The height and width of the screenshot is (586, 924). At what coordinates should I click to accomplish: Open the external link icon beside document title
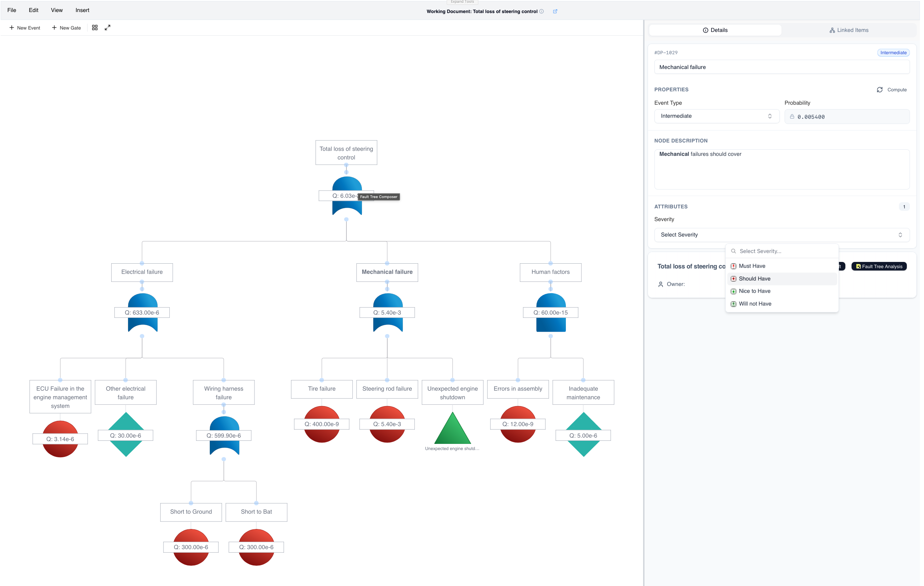555,12
